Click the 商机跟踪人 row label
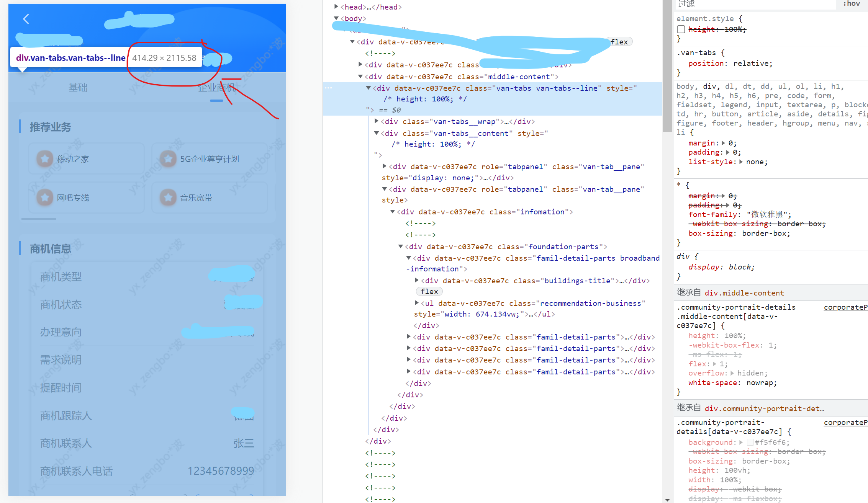The width and height of the screenshot is (868, 503). click(x=66, y=415)
